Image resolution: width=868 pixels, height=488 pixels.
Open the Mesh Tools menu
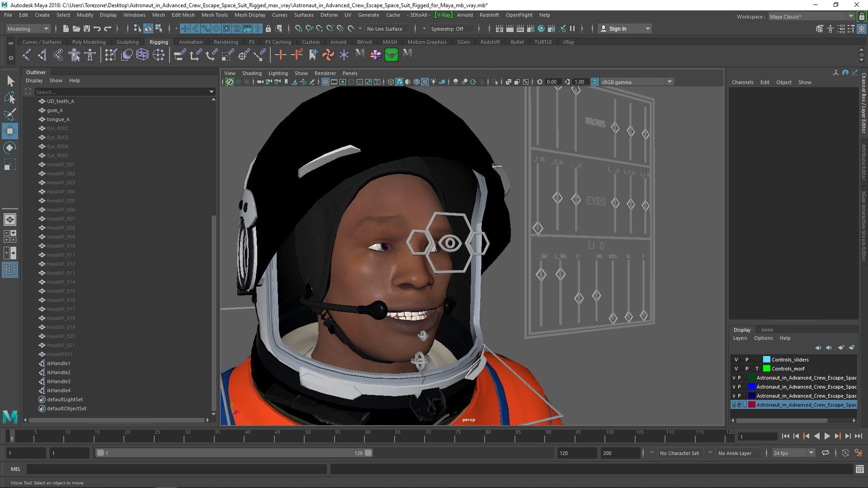pos(214,15)
